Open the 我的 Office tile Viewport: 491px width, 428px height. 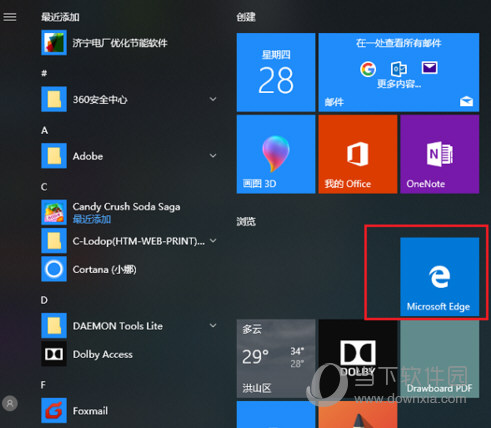(358, 154)
